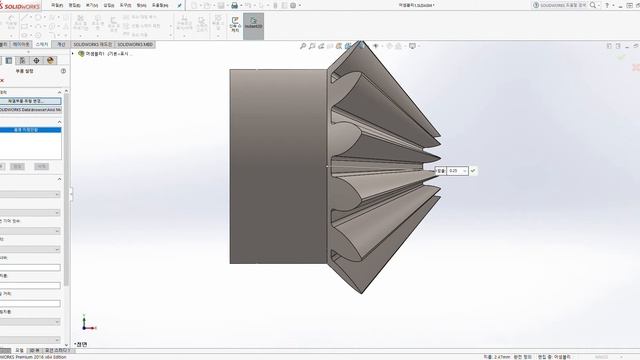Open the 파일 menu in menu bar
The height and width of the screenshot is (360, 640).
(57, 6)
